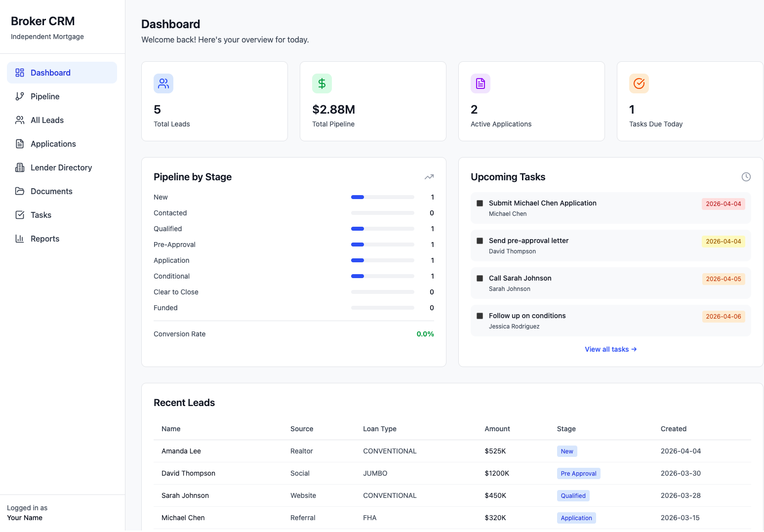Click the Total Leads people icon
This screenshot has height=532, width=764.
click(163, 83)
